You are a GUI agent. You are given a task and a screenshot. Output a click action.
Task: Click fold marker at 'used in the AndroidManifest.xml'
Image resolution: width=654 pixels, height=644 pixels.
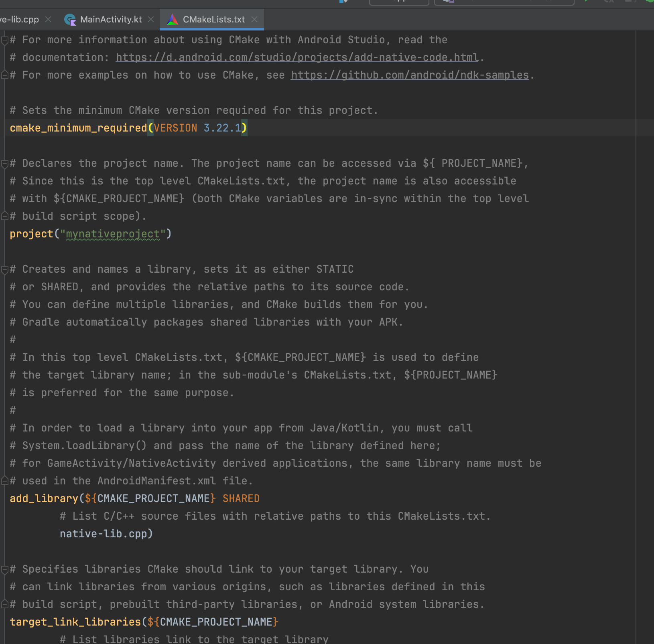pyautogui.click(x=5, y=481)
